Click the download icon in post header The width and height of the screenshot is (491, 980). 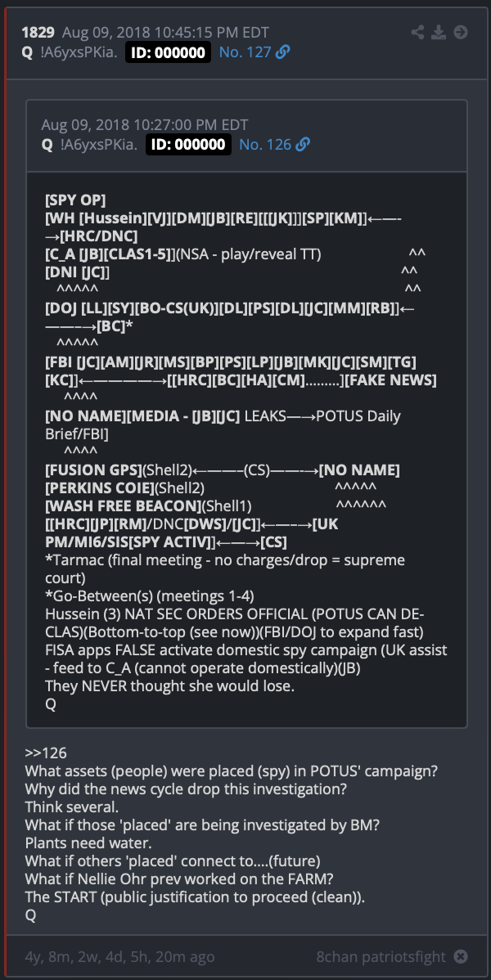439,33
